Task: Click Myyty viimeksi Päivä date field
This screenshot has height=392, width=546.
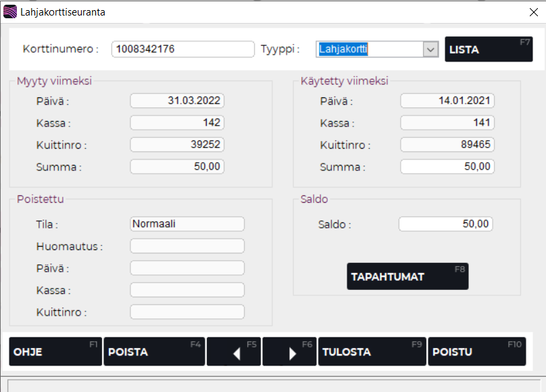Action: pyautogui.click(x=177, y=101)
